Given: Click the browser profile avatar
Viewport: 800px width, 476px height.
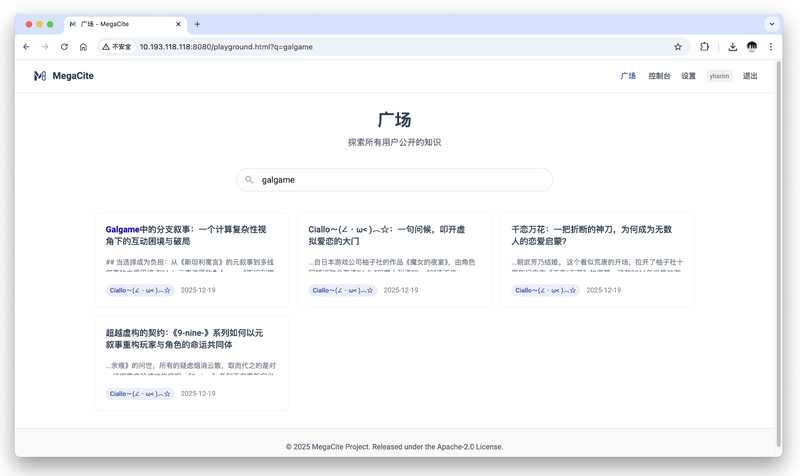Looking at the screenshot, I should (752, 47).
